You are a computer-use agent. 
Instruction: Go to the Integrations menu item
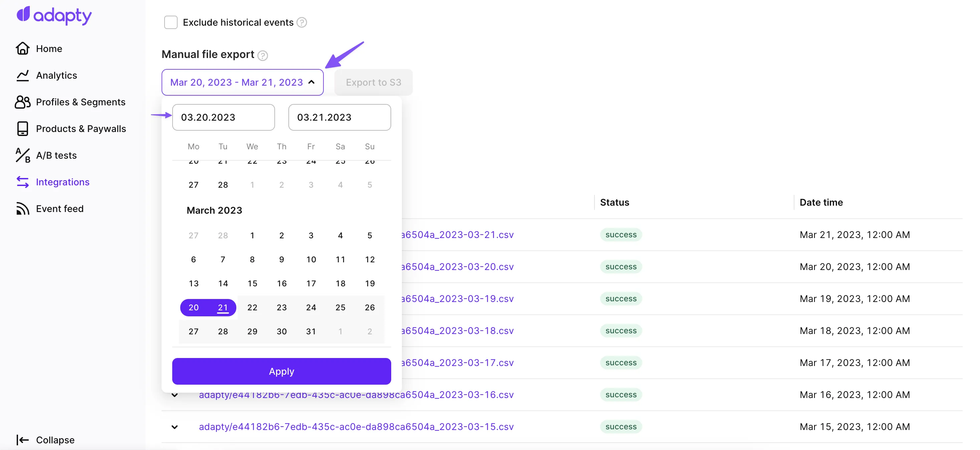[x=62, y=182]
